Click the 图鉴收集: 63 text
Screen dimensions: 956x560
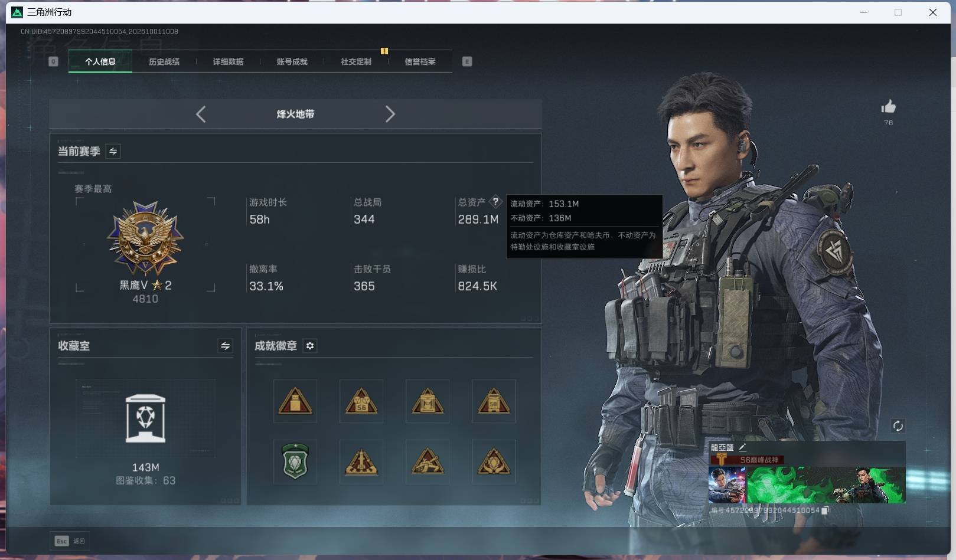[145, 480]
